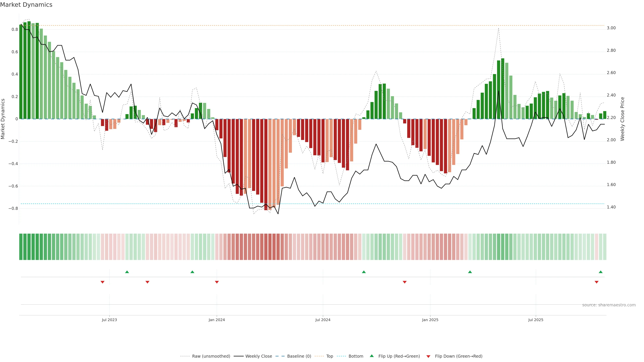The width and height of the screenshot is (644, 362).
Task: Click the Jan 2025 x-axis label
Action: pyautogui.click(x=430, y=320)
